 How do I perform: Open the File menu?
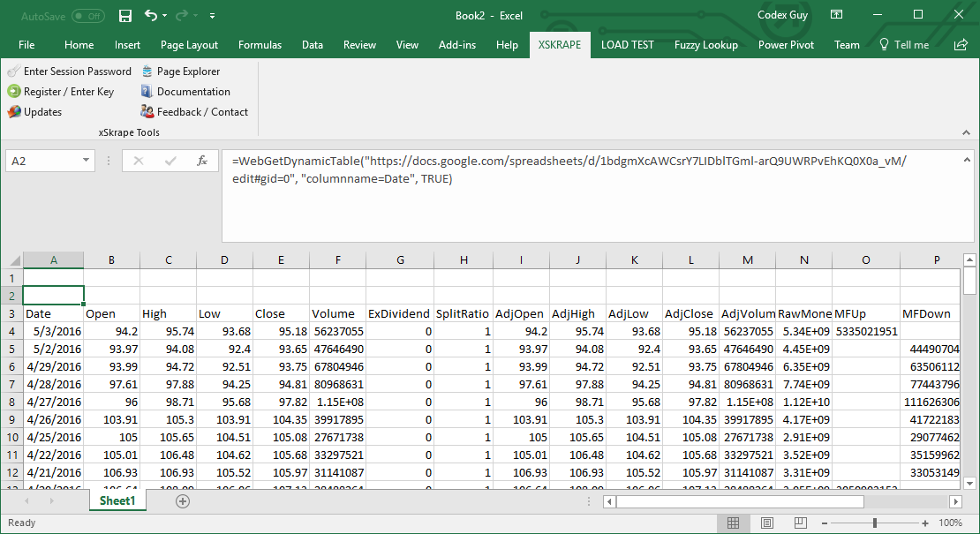26,44
